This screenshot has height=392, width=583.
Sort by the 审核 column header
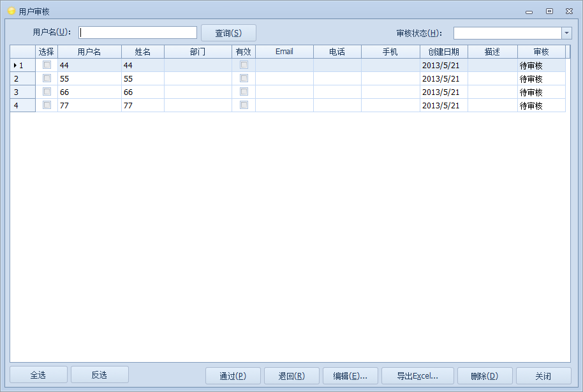pos(542,52)
